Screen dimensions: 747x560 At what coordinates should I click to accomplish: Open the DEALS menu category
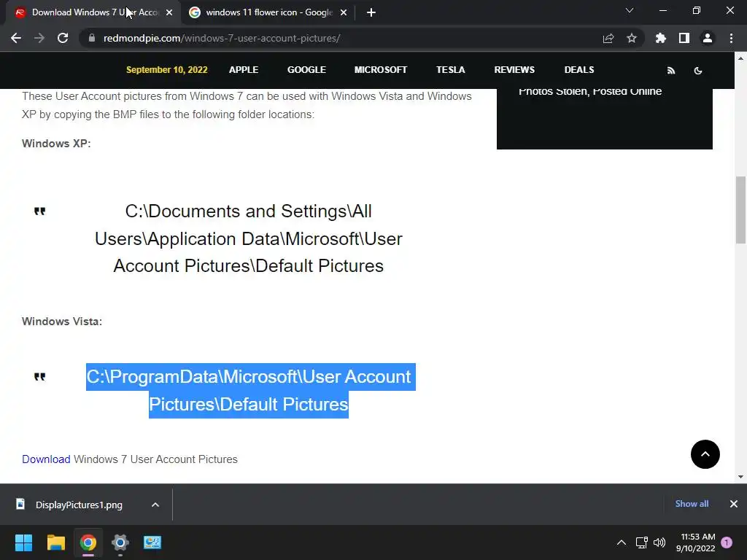pyautogui.click(x=578, y=69)
